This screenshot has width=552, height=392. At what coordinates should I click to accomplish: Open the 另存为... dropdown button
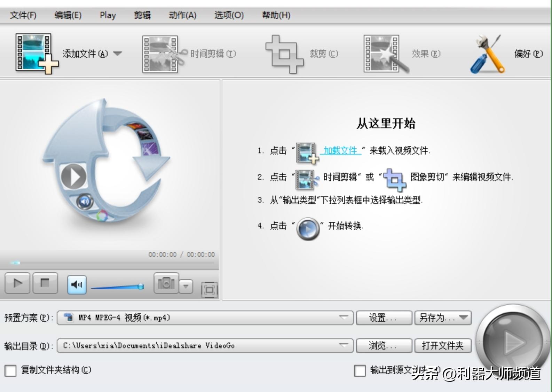tap(443, 318)
